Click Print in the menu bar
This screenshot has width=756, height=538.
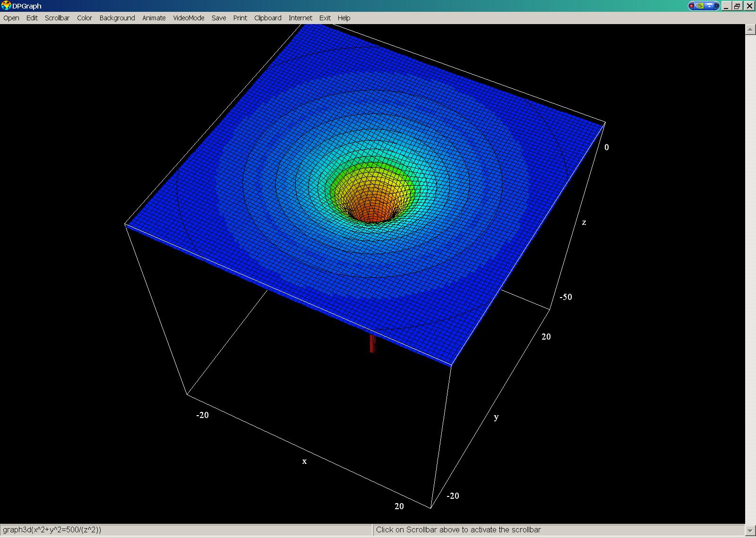pyautogui.click(x=240, y=18)
